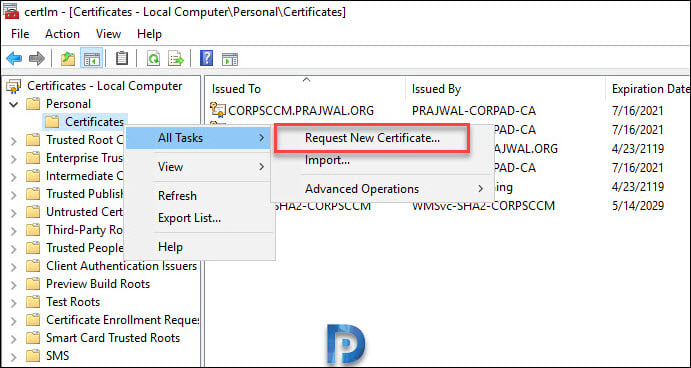Screen dimensions: 691x368
Task: Collapse the Personal tree node
Action: click(14, 104)
